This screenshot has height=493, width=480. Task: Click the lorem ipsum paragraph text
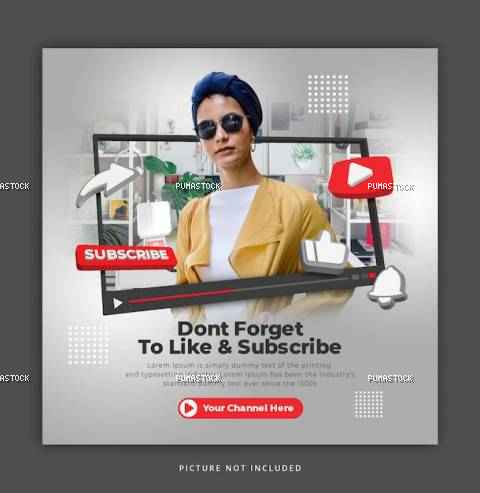pyautogui.click(x=240, y=374)
